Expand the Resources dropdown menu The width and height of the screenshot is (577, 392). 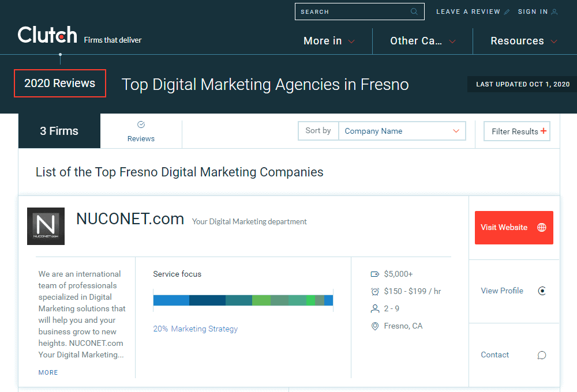[x=524, y=41]
